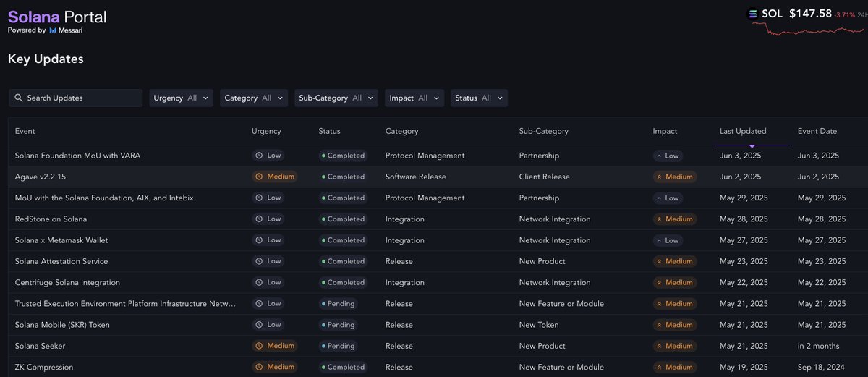868x377 pixels.
Task: Sort by the Impact column header
Action: [x=665, y=131]
